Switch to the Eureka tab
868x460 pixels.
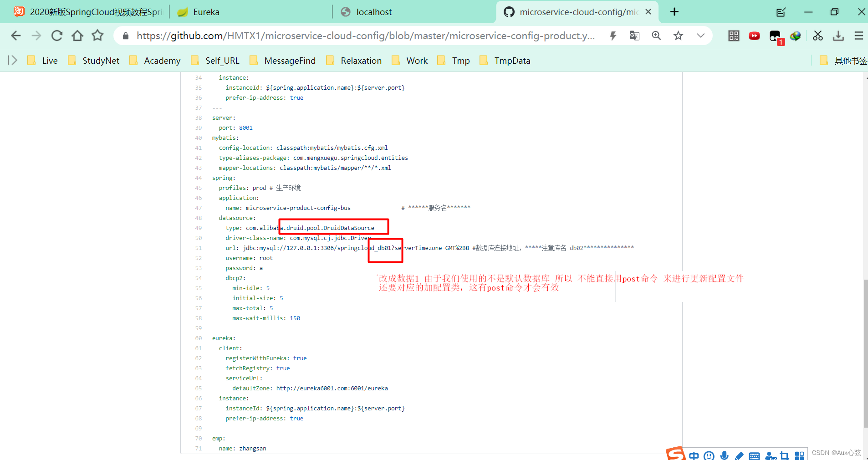[x=206, y=12]
